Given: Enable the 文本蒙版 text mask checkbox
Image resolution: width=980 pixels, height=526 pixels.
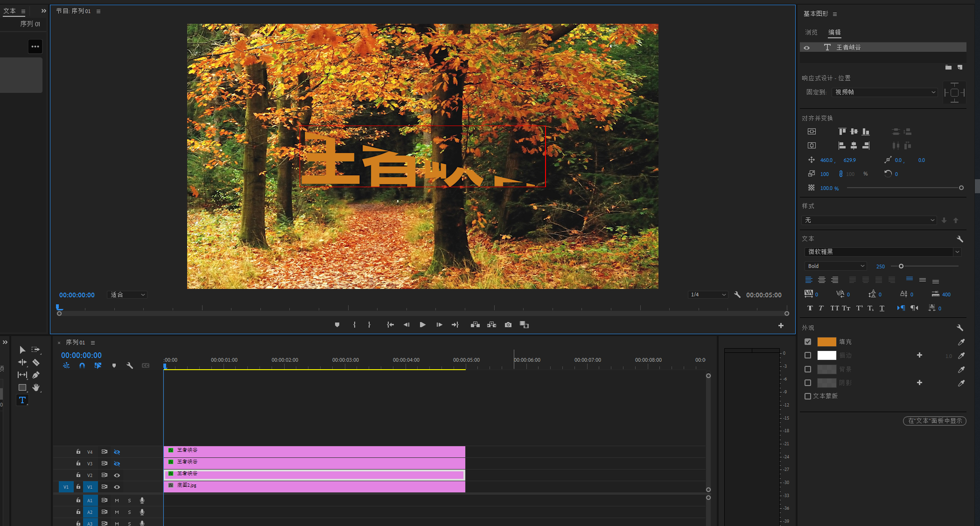Looking at the screenshot, I should tap(808, 396).
